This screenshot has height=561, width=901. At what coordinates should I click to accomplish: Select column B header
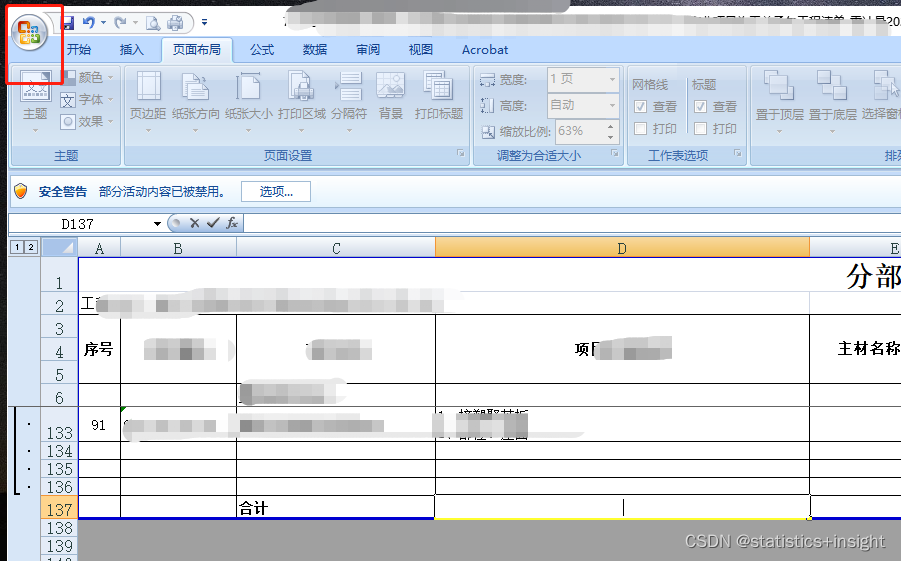[178, 248]
